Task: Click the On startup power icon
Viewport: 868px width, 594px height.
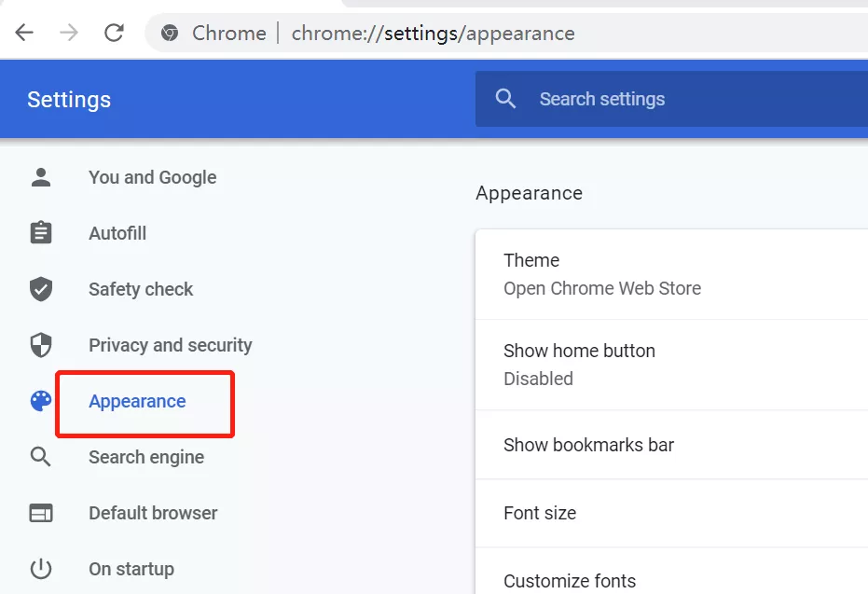Action: (x=41, y=569)
